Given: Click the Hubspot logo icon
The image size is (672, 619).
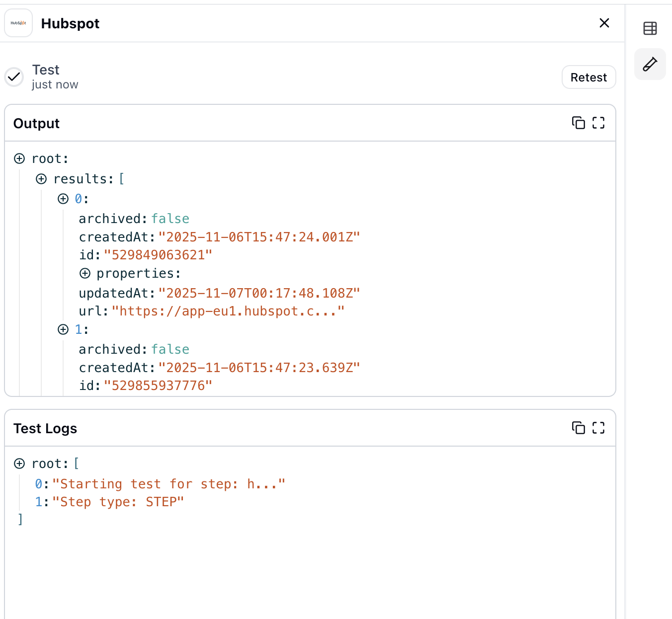Looking at the screenshot, I should (18, 23).
